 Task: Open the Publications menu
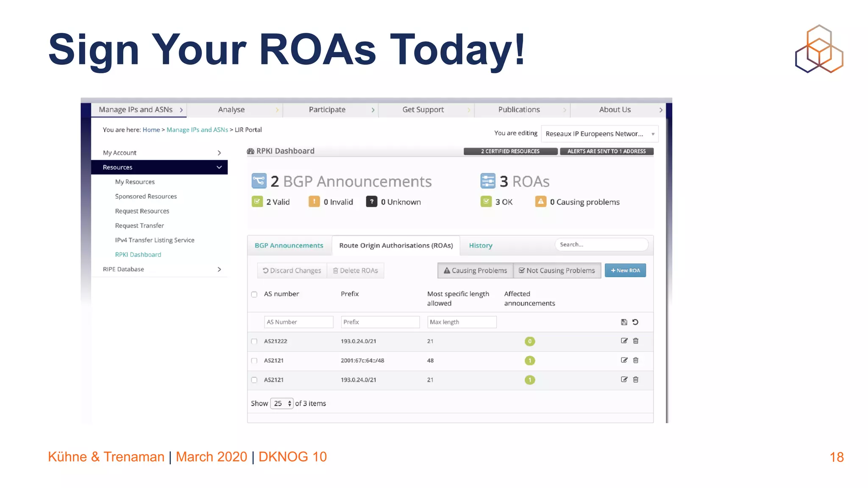pyautogui.click(x=522, y=110)
